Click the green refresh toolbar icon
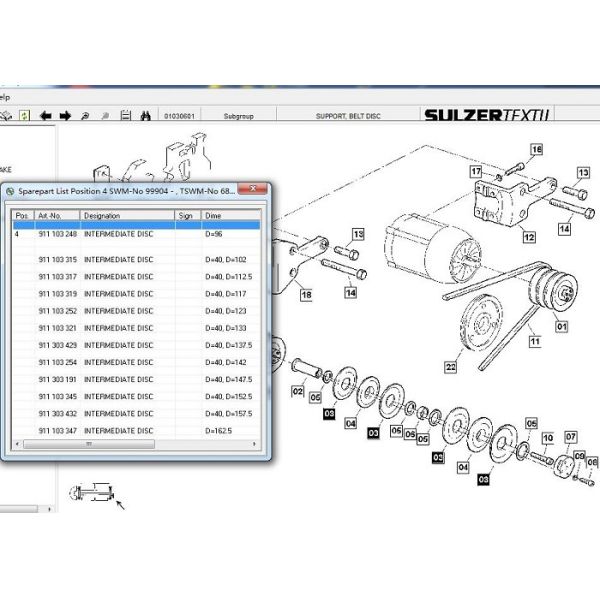The image size is (600, 600). point(25,116)
